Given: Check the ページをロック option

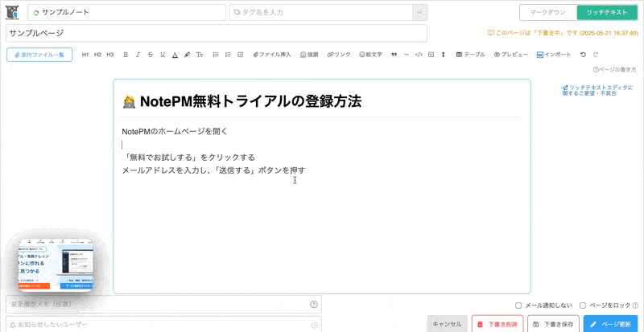Looking at the screenshot, I should pos(584,305).
